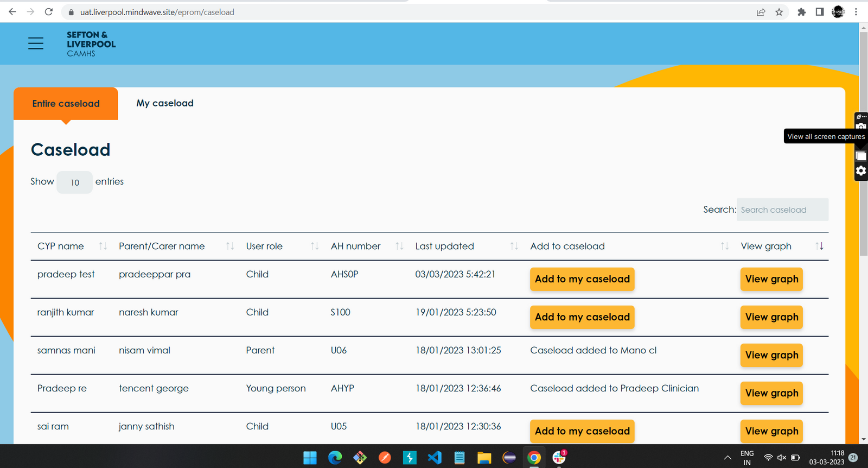
Task: Add pradeep test to my caseload
Action: (x=582, y=279)
